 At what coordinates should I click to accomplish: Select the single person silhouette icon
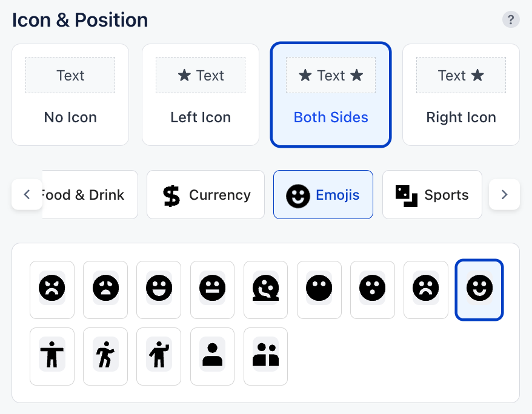pos(213,356)
